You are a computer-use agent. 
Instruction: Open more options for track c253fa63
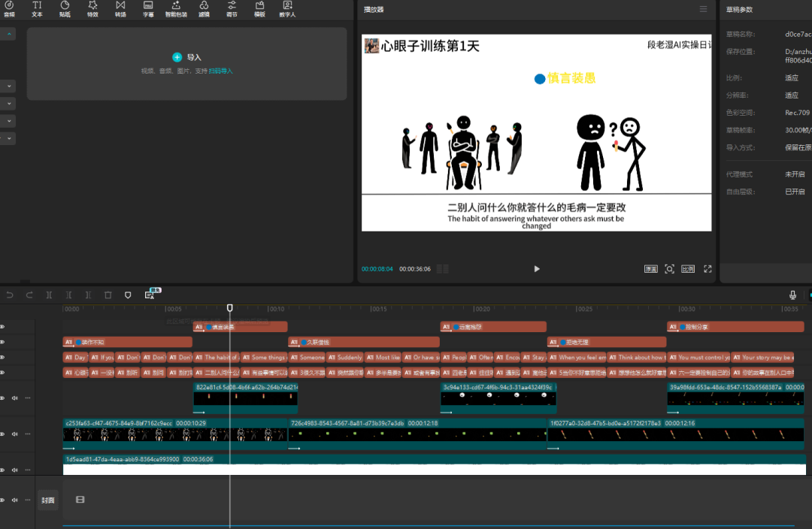pyautogui.click(x=28, y=434)
